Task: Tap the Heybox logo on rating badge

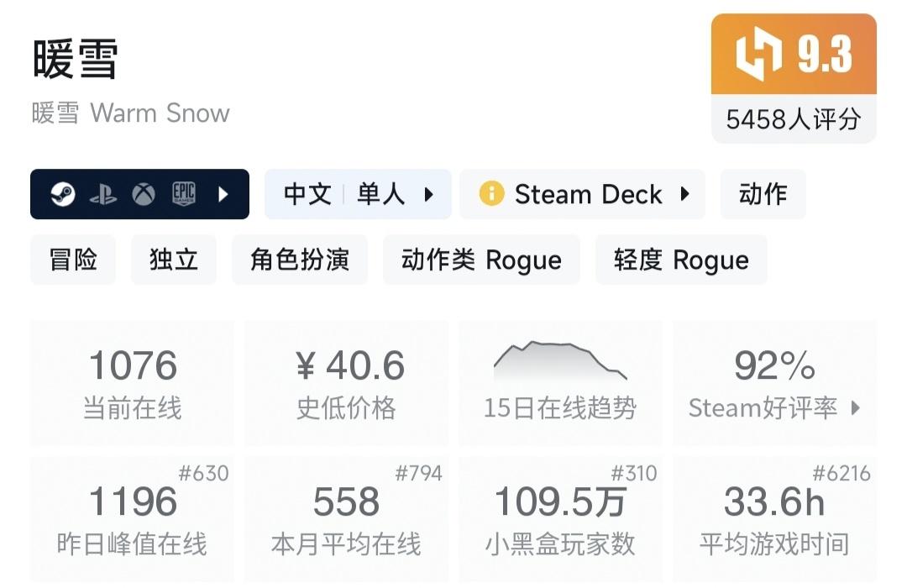Action: [x=758, y=54]
